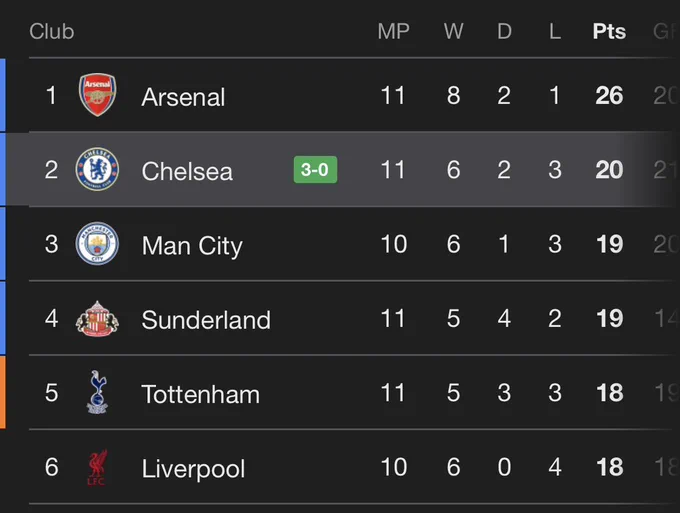Open Sunderland team name link
This screenshot has height=513, width=680.
(x=206, y=320)
